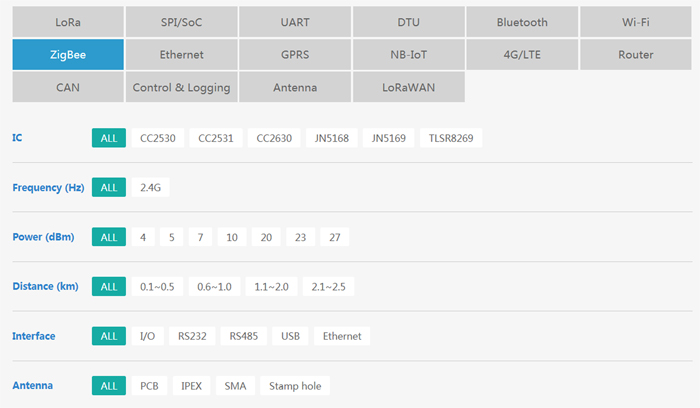
Task: Open the NB-IoT category tab
Action: (x=408, y=55)
